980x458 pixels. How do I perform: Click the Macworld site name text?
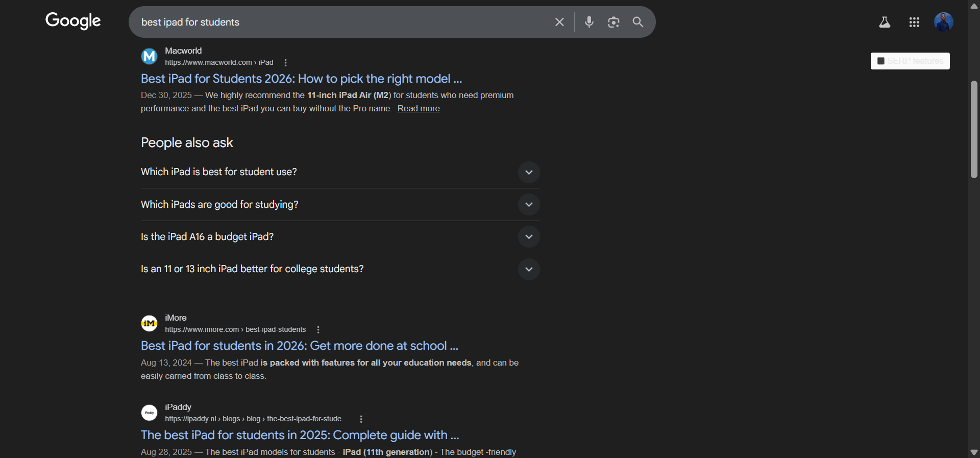coord(183,51)
